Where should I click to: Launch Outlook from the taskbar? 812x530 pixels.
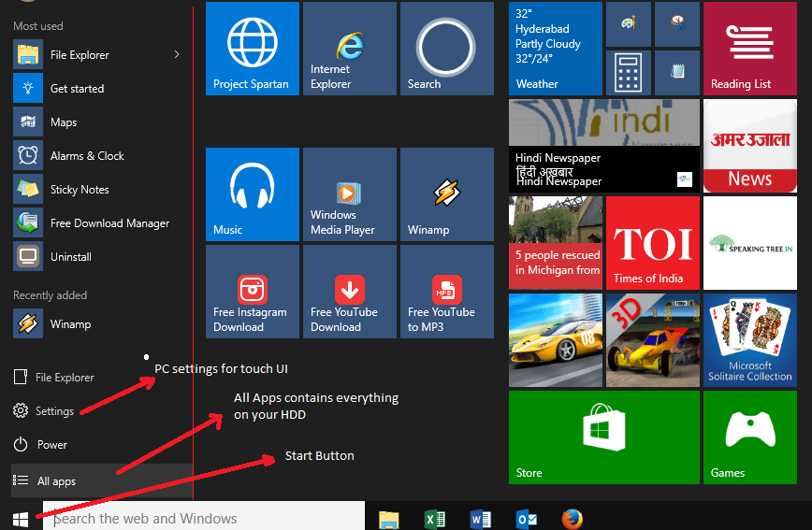[x=526, y=519]
